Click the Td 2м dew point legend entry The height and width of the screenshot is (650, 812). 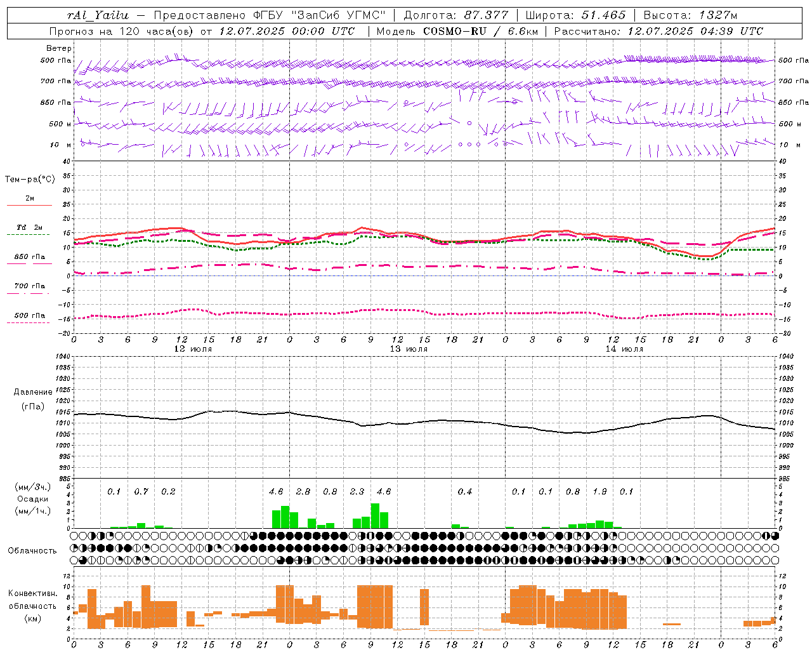click(x=30, y=227)
